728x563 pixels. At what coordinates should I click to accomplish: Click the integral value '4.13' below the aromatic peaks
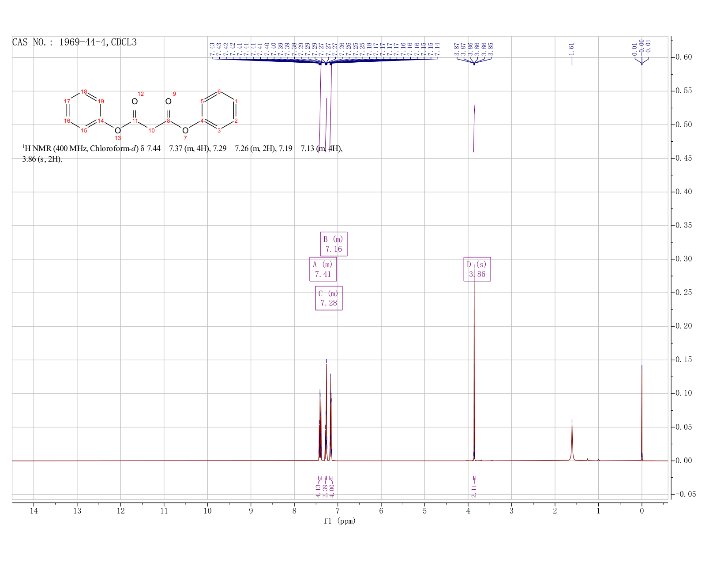(x=318, y=490)
